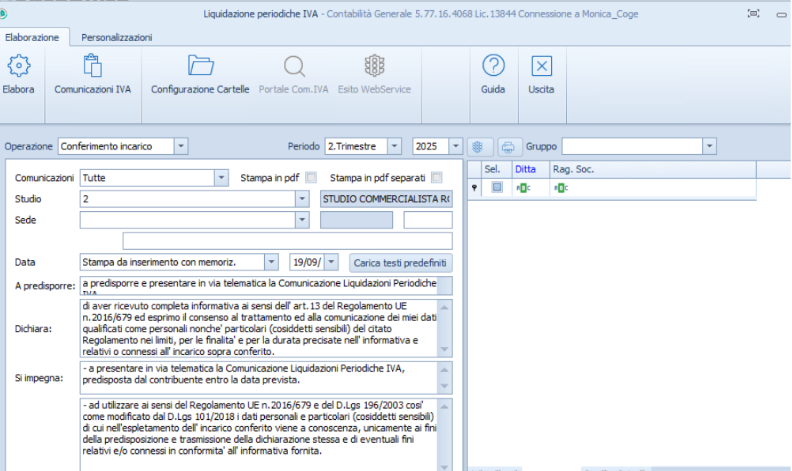Viewport: 792px width, 471px height.
Task: Open the Comunicazioni Tutte dropdown
Action: 220,178
